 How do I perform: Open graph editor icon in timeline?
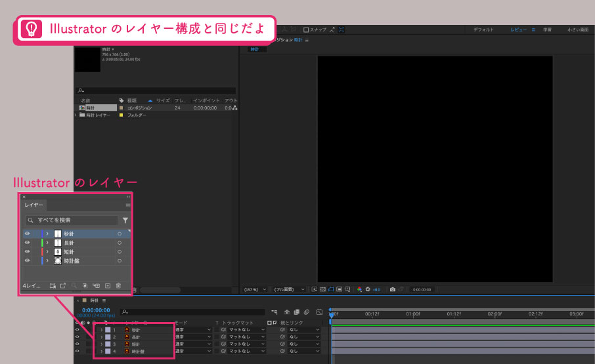point(320,312)
